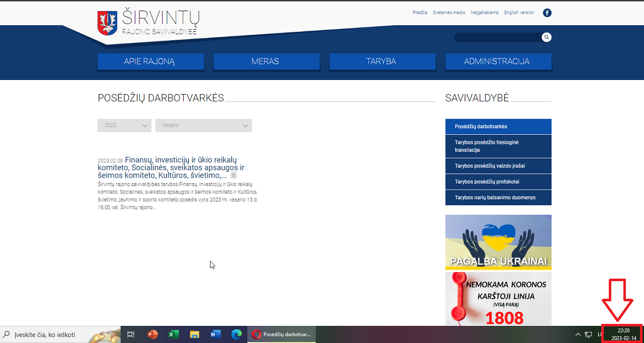This screenshot has width=644, height=343.
Task: Open the Facebook icon in header
Action: click(547, 13)
